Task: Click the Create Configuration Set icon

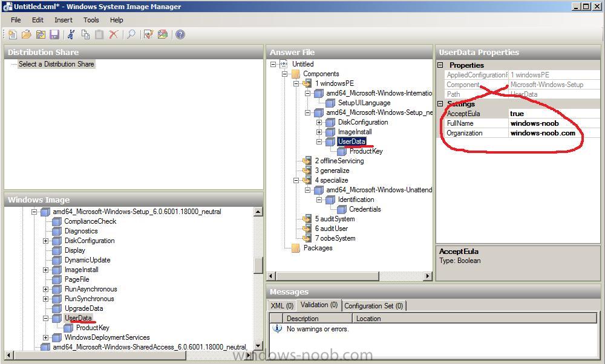Action: coord(163,34)
